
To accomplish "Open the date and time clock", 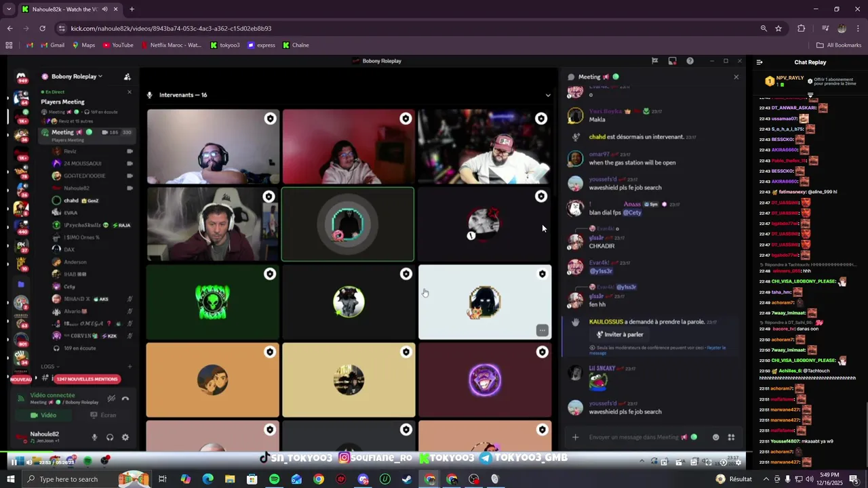I will 830,479.
